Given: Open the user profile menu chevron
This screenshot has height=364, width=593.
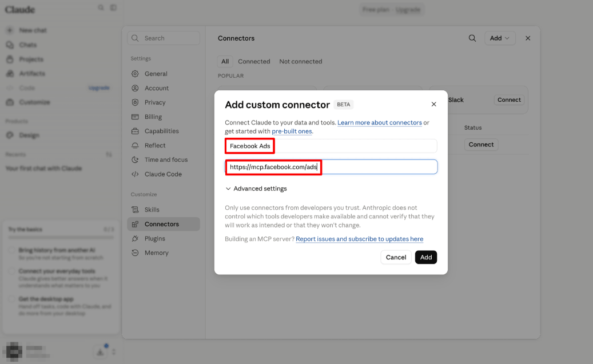Looking at the screenshot, I should coord(113,352).
